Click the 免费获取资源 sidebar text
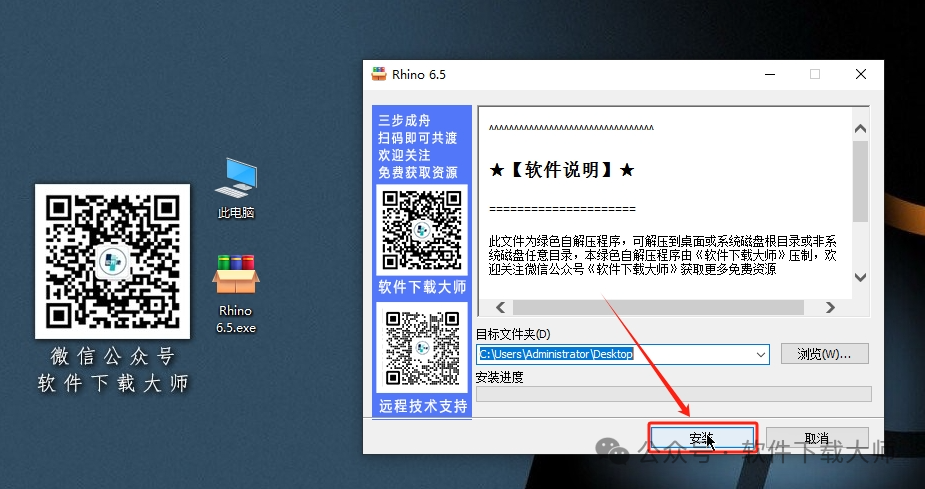 [418, 172]
